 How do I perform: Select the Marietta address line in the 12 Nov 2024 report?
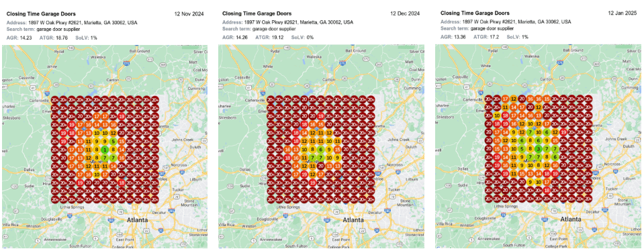point(72,22)
